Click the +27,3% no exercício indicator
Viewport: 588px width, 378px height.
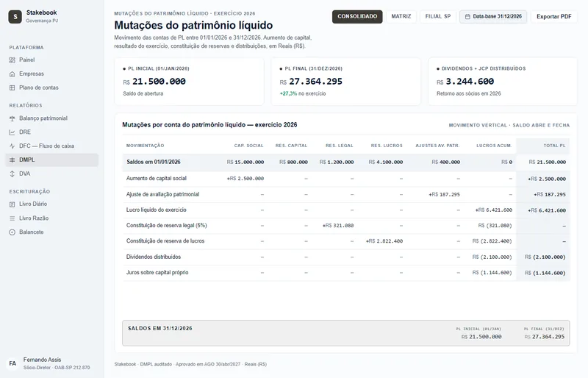pos(303,94)
